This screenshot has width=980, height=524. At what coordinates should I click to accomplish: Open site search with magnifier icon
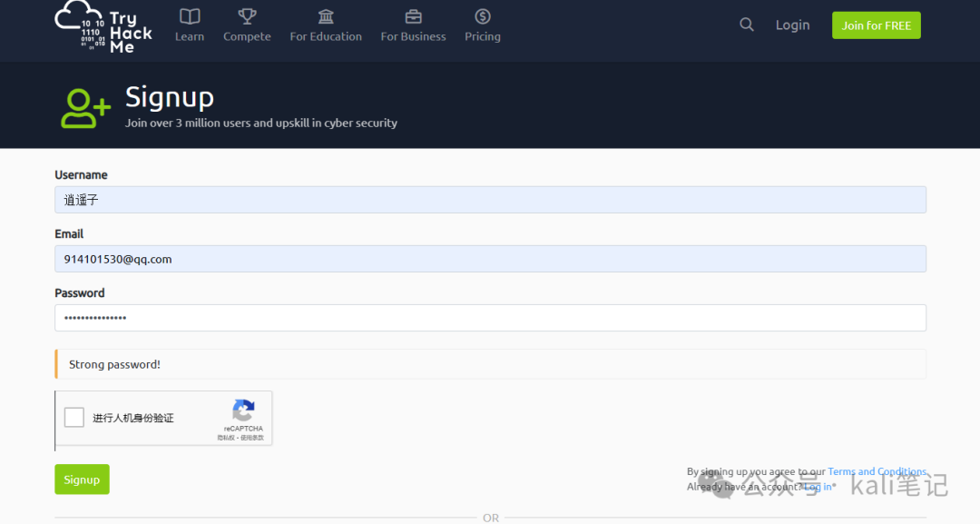click(x=746, y=25)
